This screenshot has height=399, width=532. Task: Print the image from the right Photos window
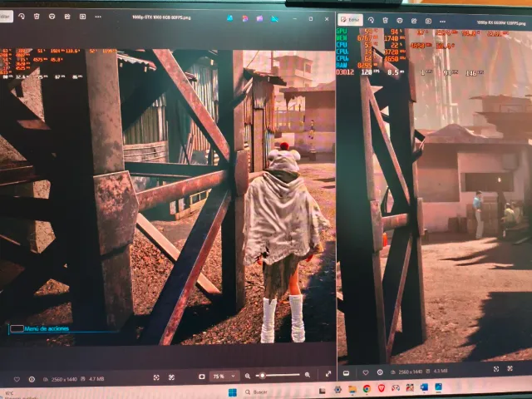click(400, 21)
